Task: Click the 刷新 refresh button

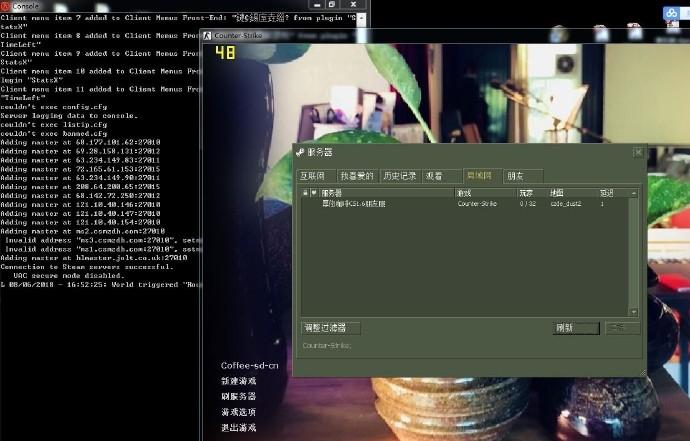Action: [576, 328]
